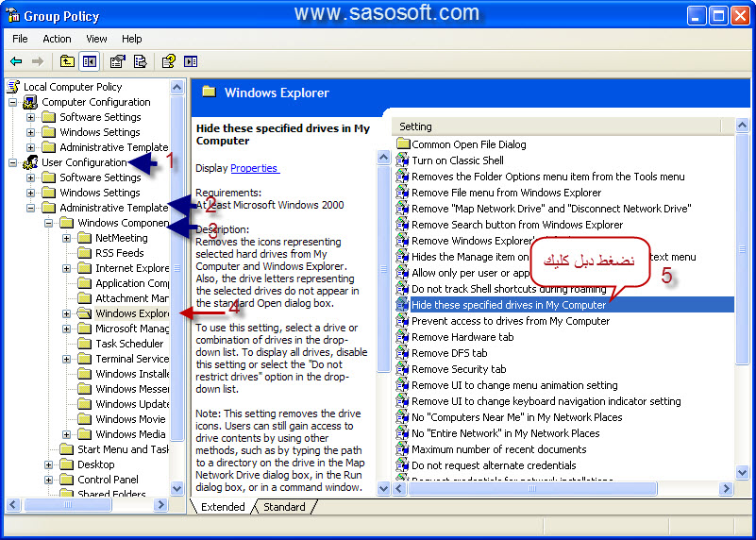Viewport: 756px width, 540px height.
Task: Click the Remove DFS tab policy icon
Action: (x=402, y=353)
